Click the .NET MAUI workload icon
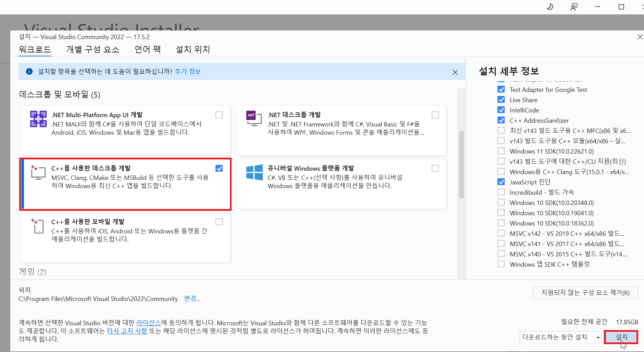This screenshot has width=644, height=352. pyautogui.click(x=38, y=119)
